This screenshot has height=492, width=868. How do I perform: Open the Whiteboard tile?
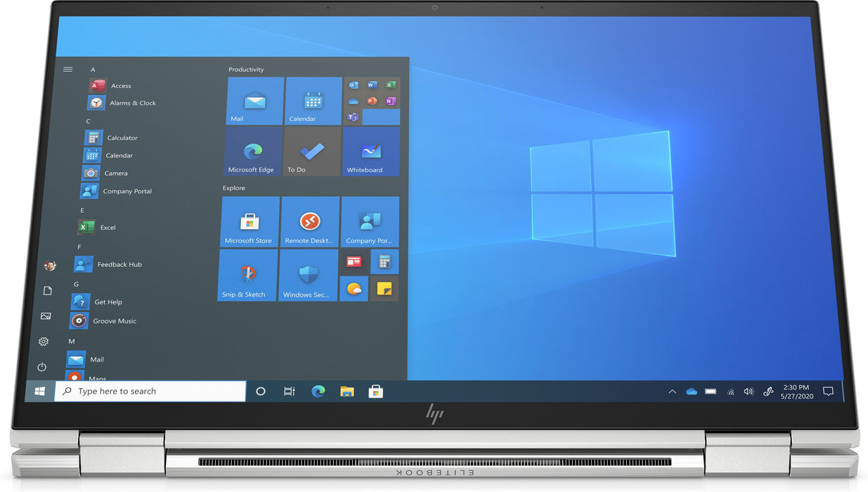(370, 150)
